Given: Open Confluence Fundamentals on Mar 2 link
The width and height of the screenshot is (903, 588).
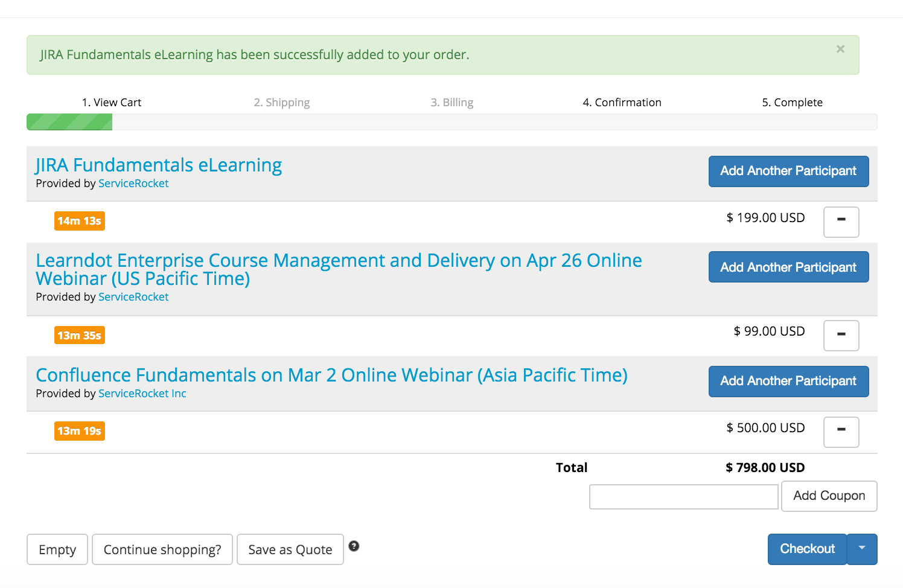Looking at the screenshot, I should 331,375.
